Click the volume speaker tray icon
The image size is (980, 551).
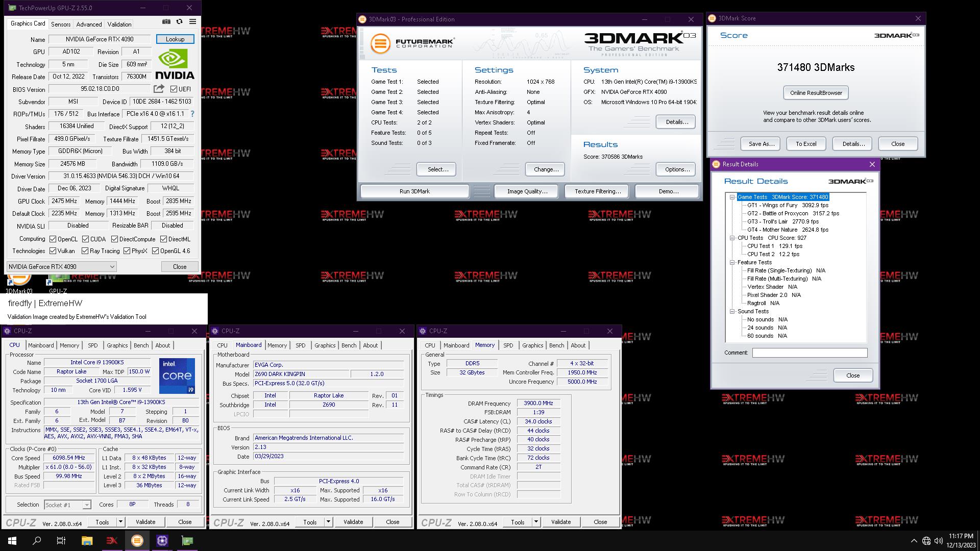(x=939, y=541)
